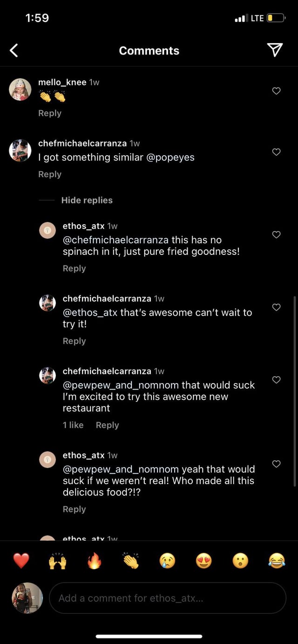The image size is (298, 644).
Task: Insert the crying face emoji reaction
Action: (x=167, y=561)
